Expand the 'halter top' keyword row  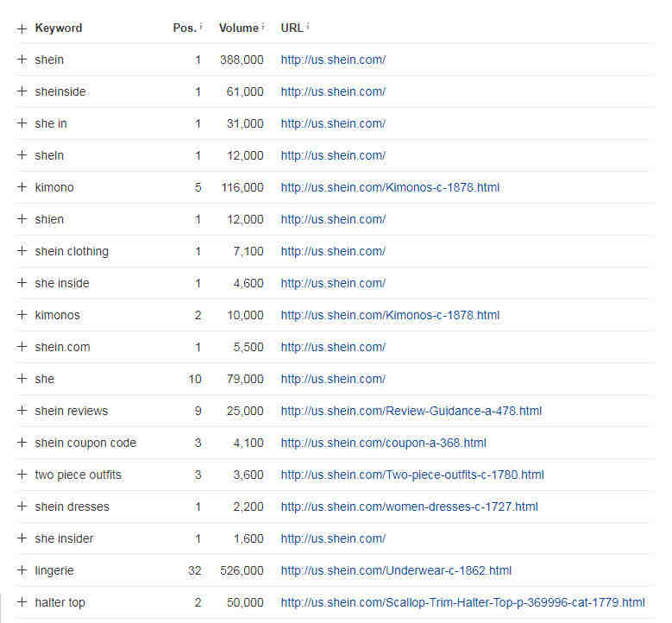22,602
